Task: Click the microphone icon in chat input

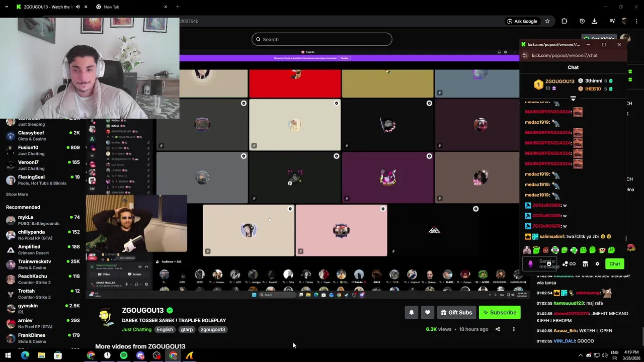Action: 530,263
